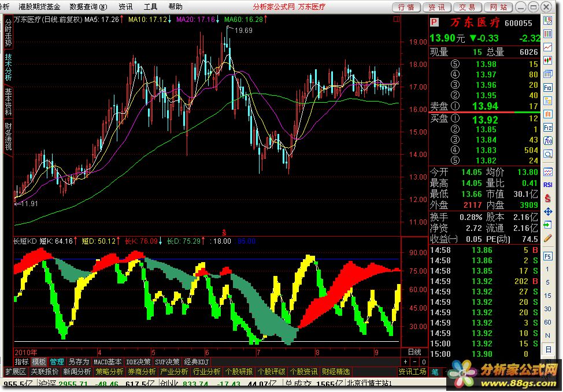Click the F12 trading icon
The image size is (563, 392).
pos(547,128)
